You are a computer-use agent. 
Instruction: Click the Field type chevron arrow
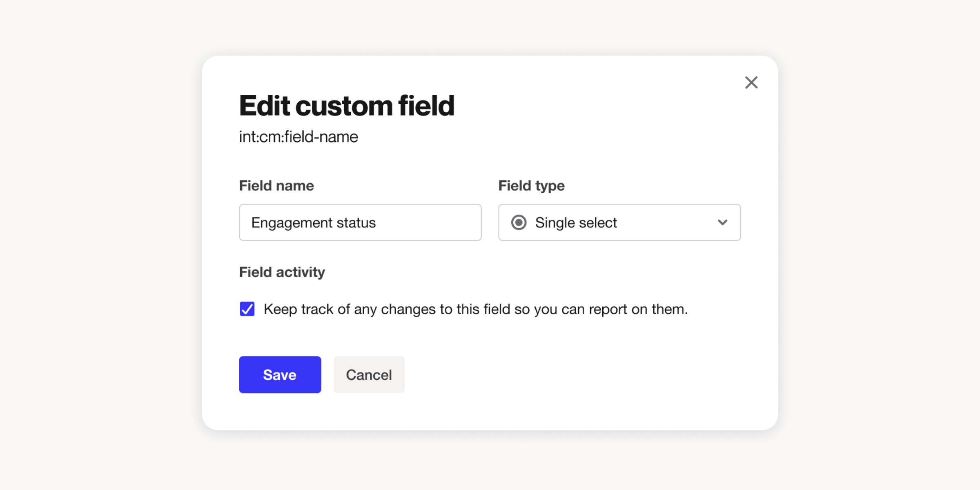(722, 223)
